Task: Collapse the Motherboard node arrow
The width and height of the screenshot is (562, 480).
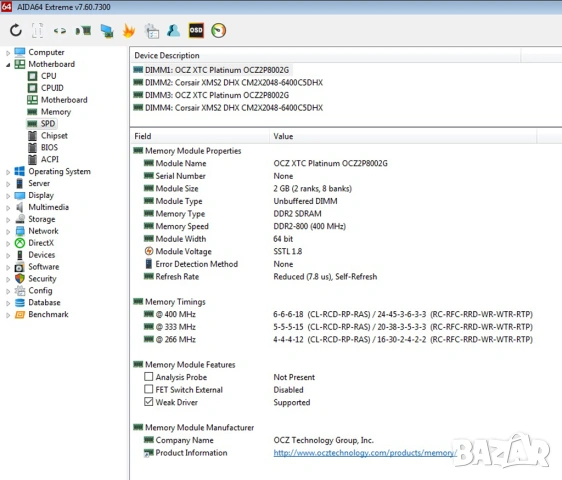Action: coord(8,65)
